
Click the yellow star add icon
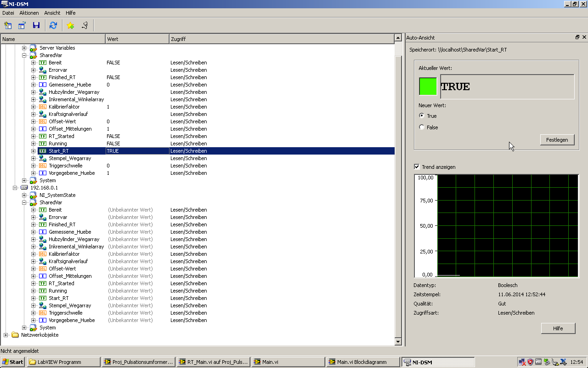70,26
